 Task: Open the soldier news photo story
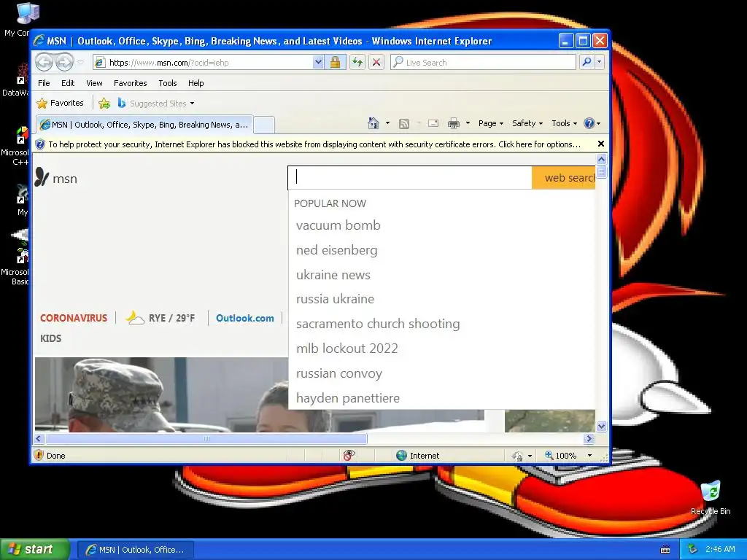[x=161, y=394]
